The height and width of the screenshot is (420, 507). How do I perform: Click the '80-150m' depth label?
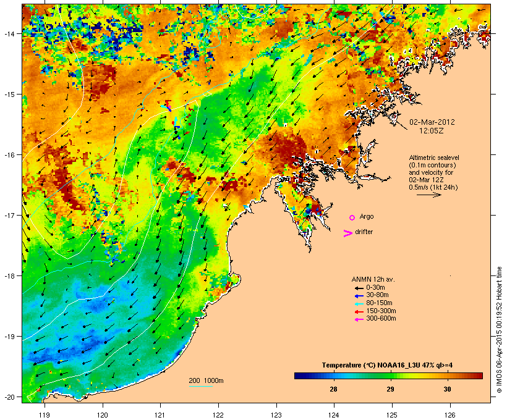379,303
